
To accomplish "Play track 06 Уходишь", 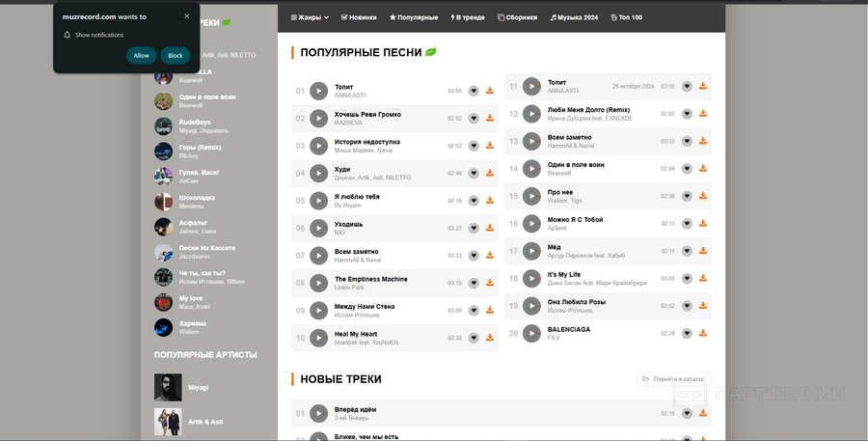I will [x=319, y=229].
